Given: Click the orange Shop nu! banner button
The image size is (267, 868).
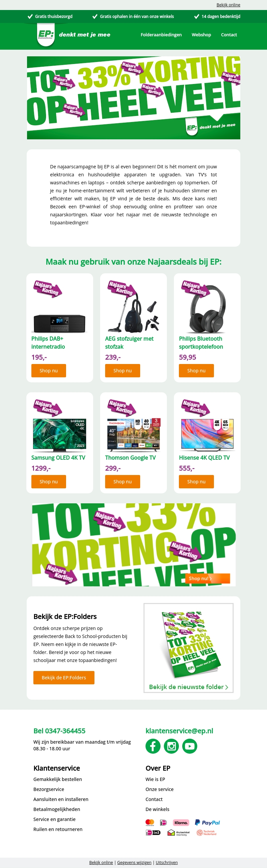Looking at the screenshot, I should point(207,578).
